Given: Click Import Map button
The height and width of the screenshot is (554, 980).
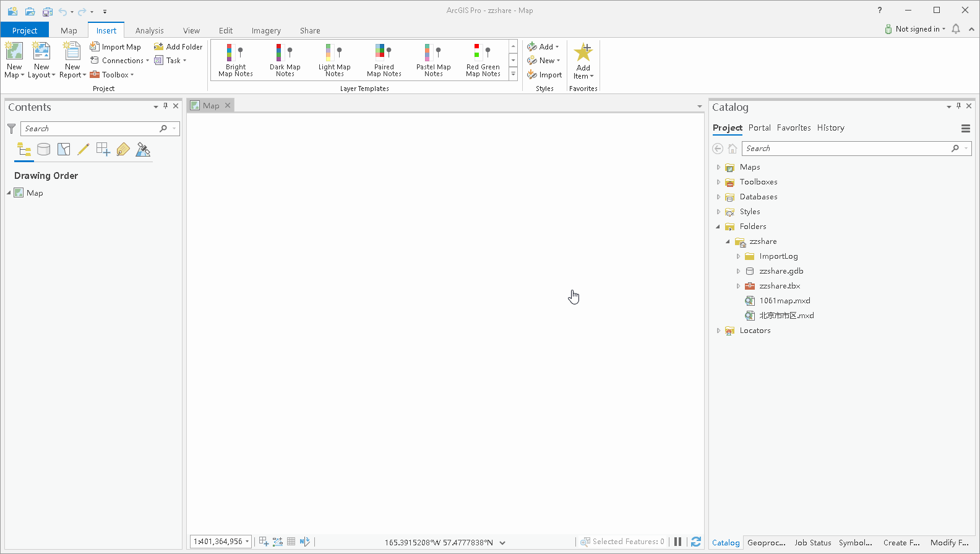Looking at the screenshot, I should pos(116,46).
